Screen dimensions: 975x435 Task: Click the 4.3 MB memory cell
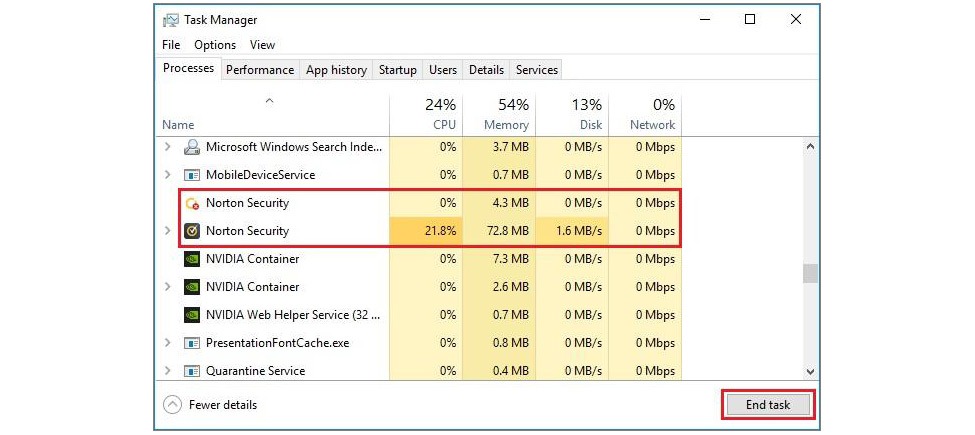click(x=499, y=203)
